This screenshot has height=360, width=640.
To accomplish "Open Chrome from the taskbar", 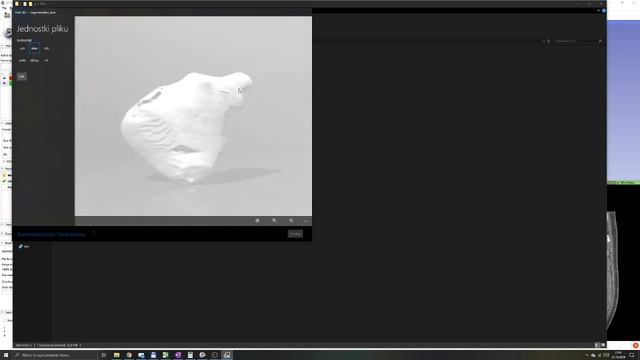I will pos(129,355).
